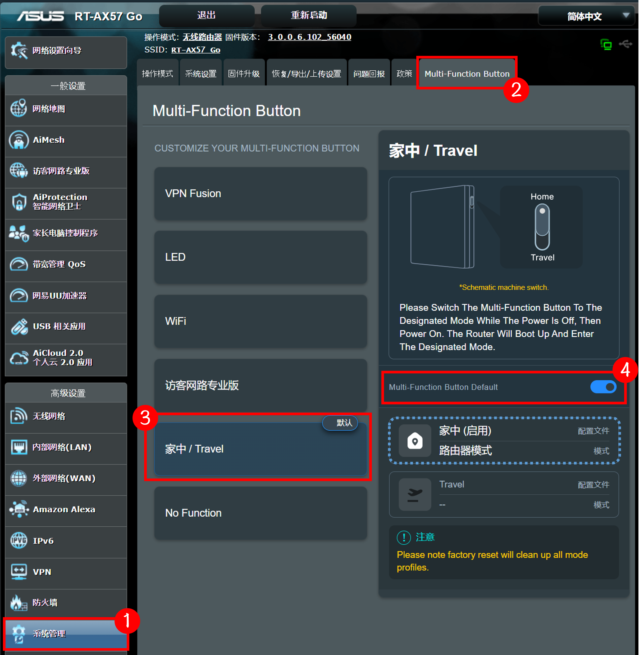Click the *Schematic machine switch note
The width and height of the screenshot is (644, 655).
click(504, 287)
